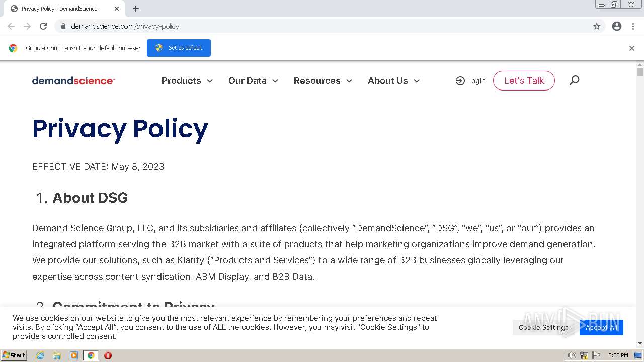This screenshot has height=362, width=644.
Task: Open the media player taskbar icon
Action: pyautogui.click(x=74, y=355)
